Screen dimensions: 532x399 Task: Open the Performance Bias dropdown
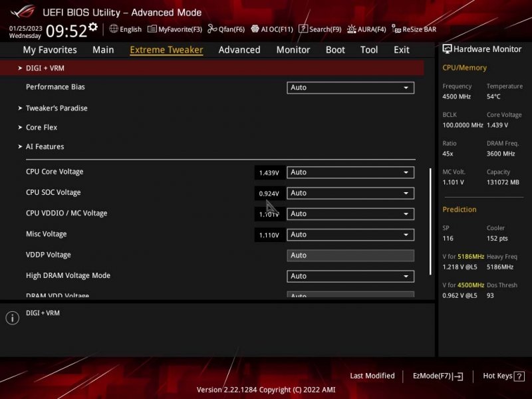click(x=350, y=88)
